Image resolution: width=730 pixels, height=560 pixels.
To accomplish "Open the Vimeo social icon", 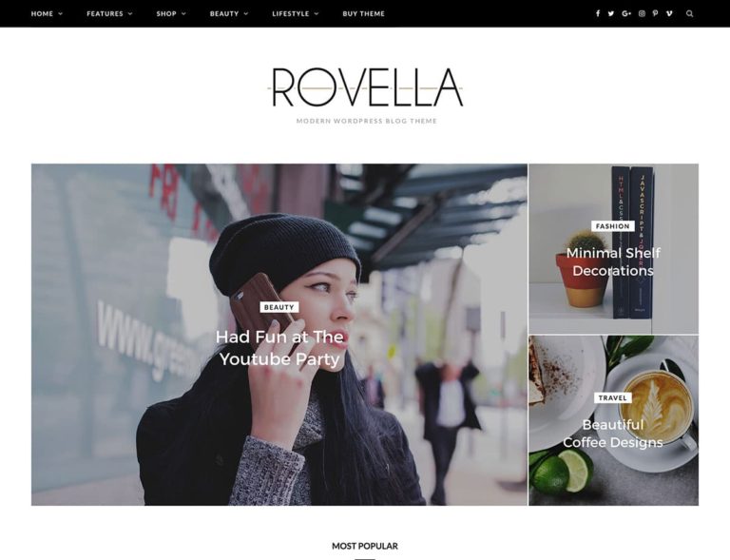I will [x=669, y=13].
